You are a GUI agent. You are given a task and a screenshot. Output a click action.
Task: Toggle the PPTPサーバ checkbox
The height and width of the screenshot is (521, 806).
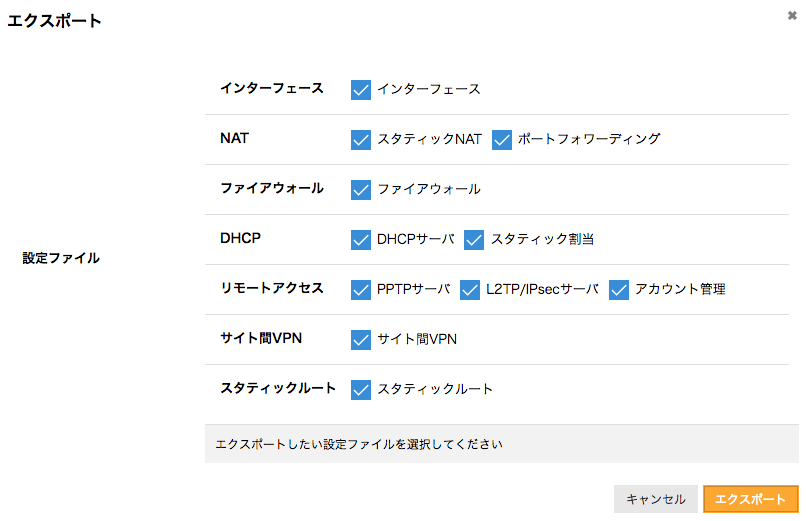pos(361,290)
